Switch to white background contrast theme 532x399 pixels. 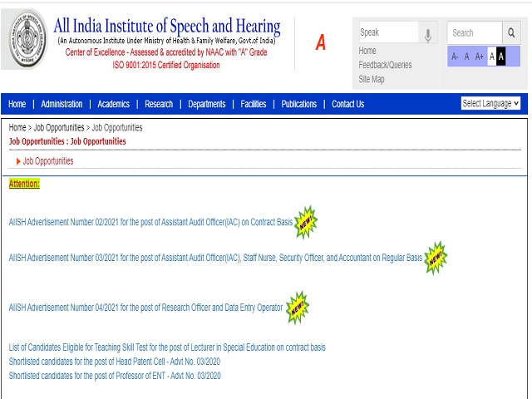pyautogui.click(x=491, y=57)
